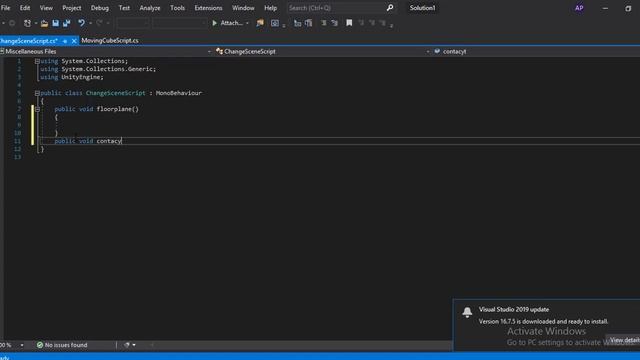Viewport: 640px width, 360px height.
Task: Click the green No issues found checkmark
Action: (40, 345)
